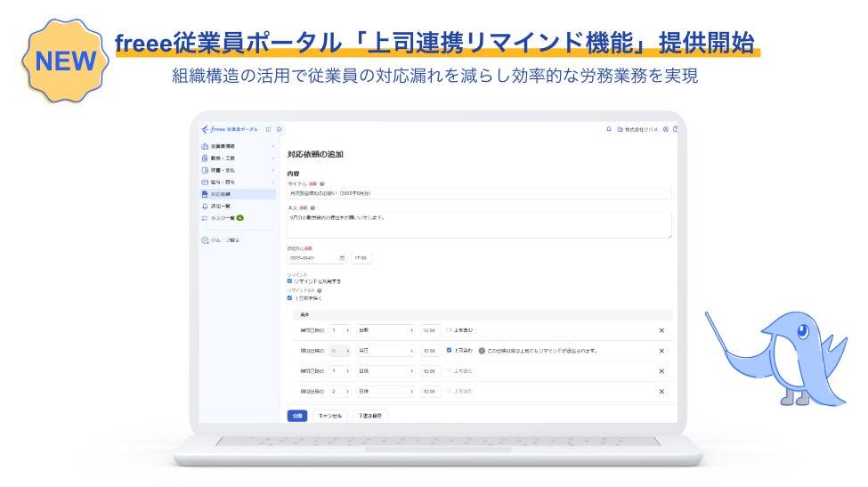The height and width of the screenshot is (487, 868).
Task: Toggle 上司含む on the 2 日後 row
Action: click(x=449, y=391)
